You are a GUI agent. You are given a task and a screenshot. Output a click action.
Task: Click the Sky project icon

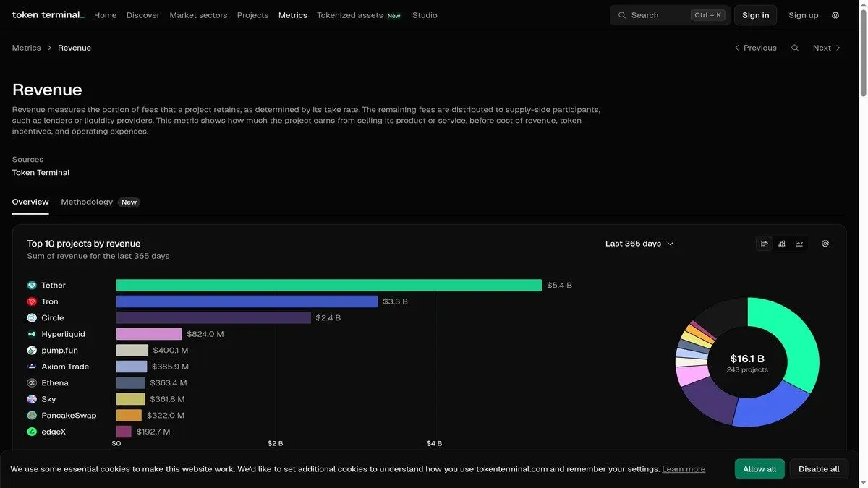tap(32, 399)
